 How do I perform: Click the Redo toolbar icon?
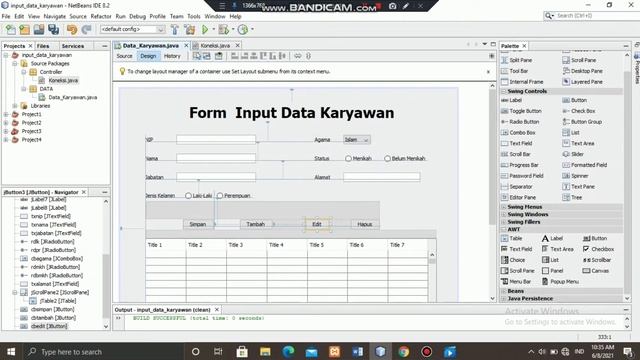tap(86, 29)
